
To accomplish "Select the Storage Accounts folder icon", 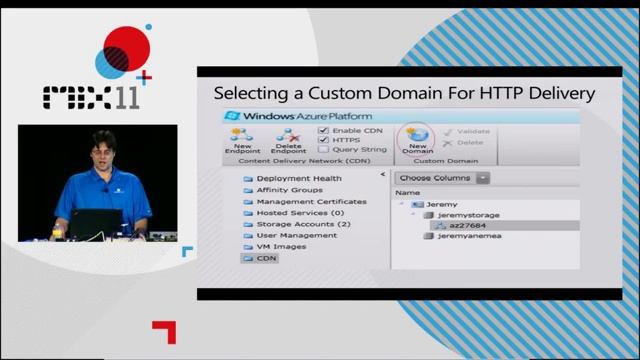I will pos(248,224).
